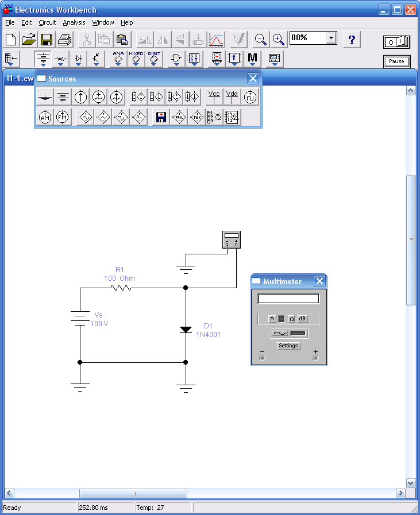Screen dimensions: 420x515
Task: Set multimeter to ohmmeter mode
Action: pyautogui.click(x=291, y=319)
